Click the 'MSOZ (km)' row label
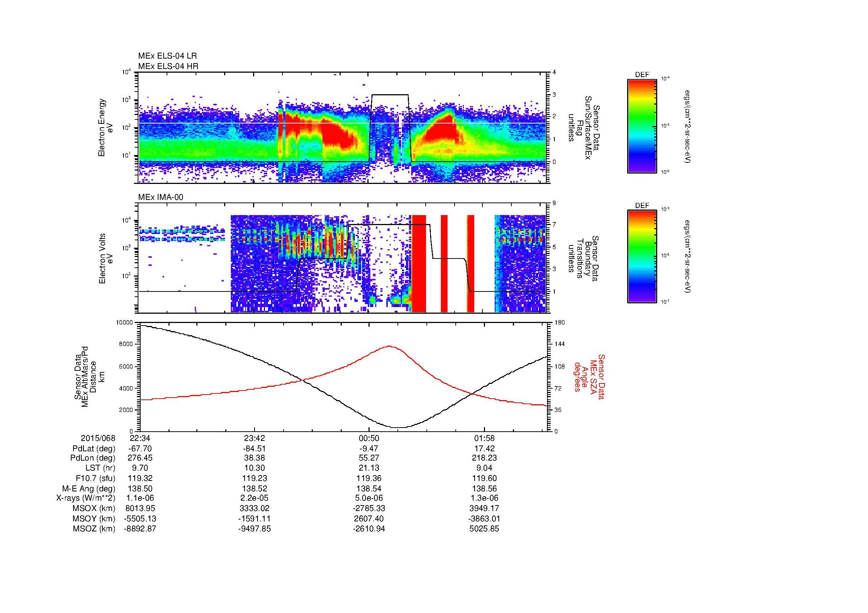This screenshot has height=613, width=868. (94, 529)
